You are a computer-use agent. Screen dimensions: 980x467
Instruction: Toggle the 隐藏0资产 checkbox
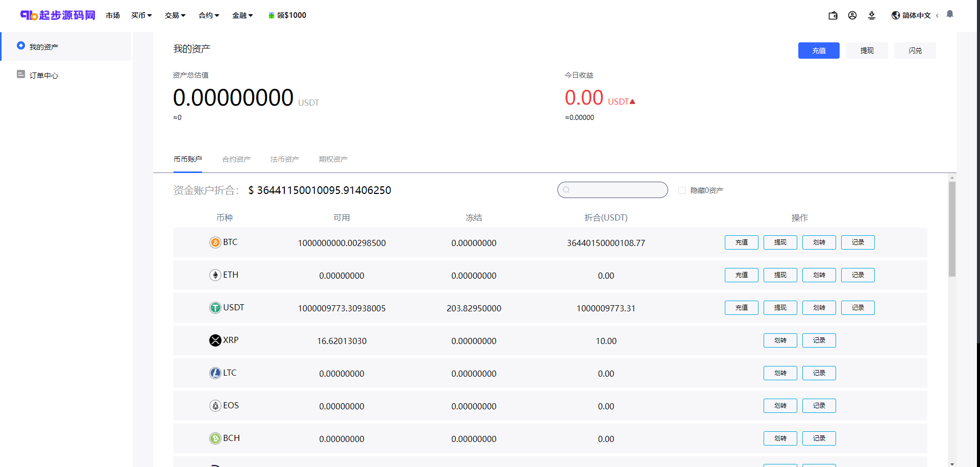point(682,190)
